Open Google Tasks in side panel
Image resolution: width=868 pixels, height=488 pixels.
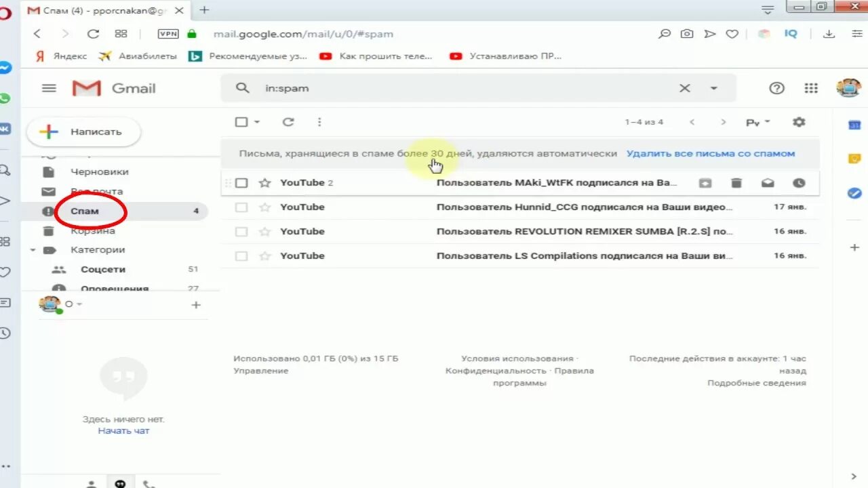pyautogui.click(x=854, y=193)
